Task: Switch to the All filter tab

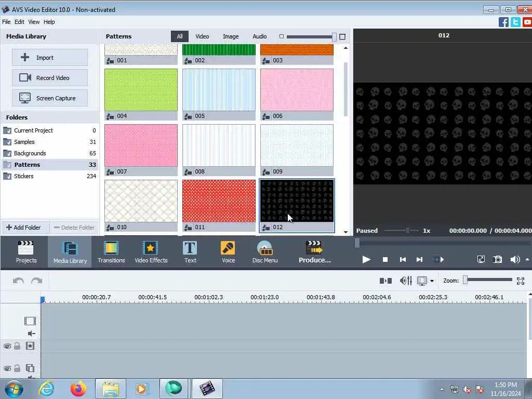Action: [x=179, y=36]
